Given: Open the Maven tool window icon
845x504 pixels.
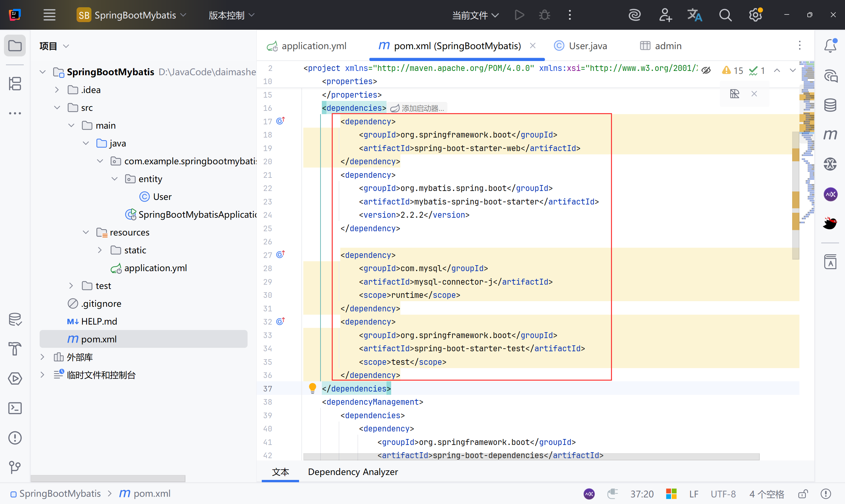Looking at the screenshot, I should [830, 135].
